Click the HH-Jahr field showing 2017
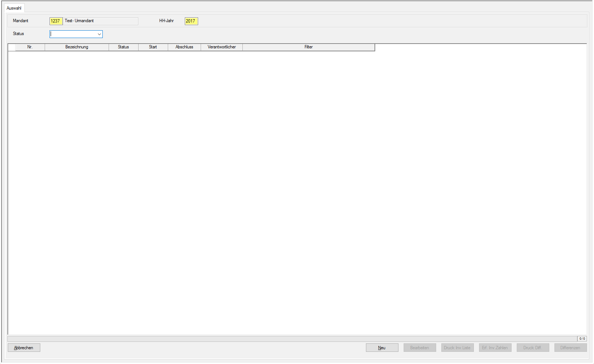This screenshot has height=364, width=594. coord(191,21)
